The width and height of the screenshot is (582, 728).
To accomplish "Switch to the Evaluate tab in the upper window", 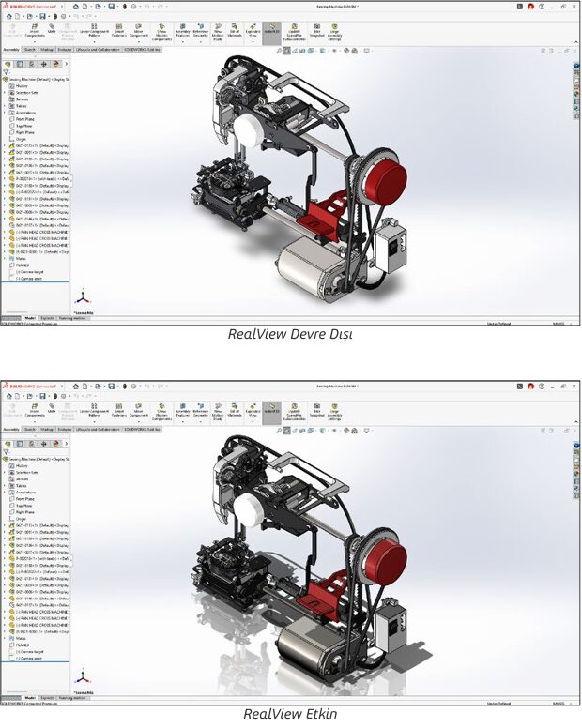I will 65,48.
